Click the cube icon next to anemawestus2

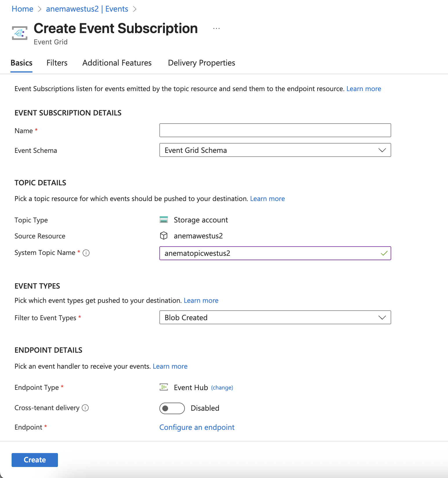coord(164,236)
